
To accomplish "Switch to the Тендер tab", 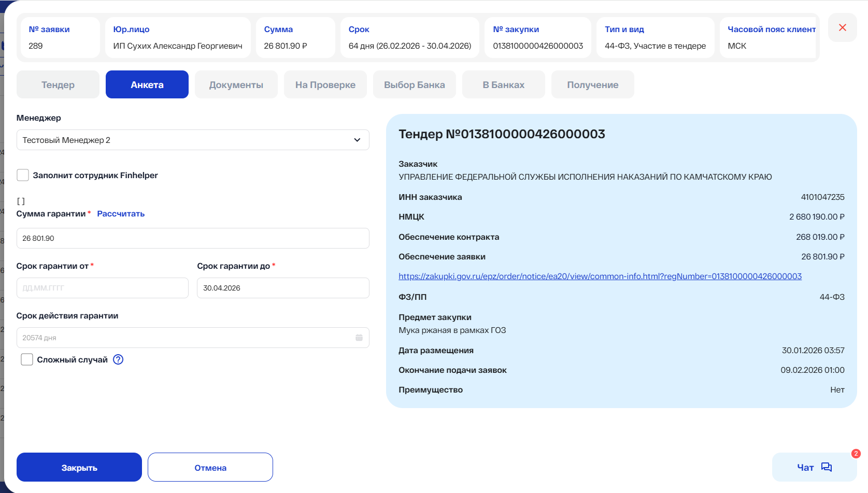I will point(58,84).
